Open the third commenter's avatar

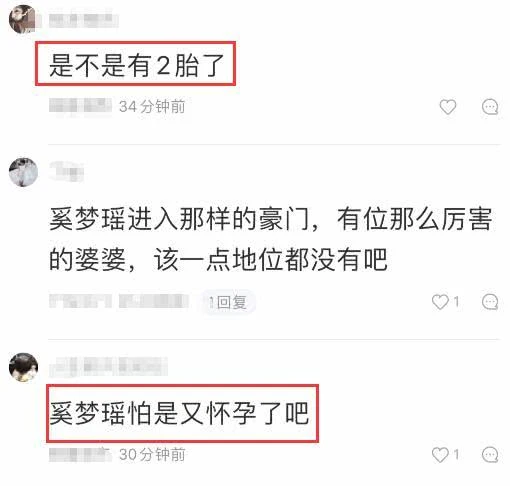(23, 367)
